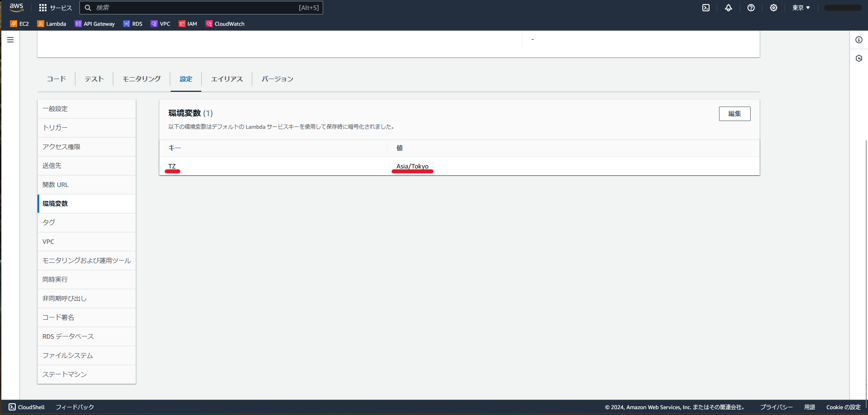Open 関数 URL in side menu
Image resolution: width=868 pixels, height=415 pixels.
[87, 185]
